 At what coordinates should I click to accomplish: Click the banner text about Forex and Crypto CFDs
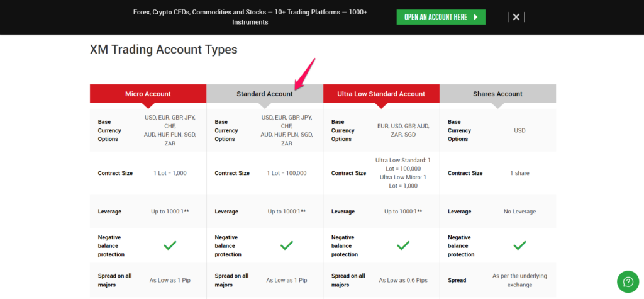pos(250,17)
